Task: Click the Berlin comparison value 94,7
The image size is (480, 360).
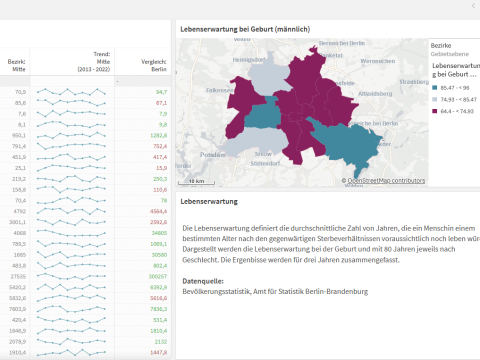Action: coord(161,92)
